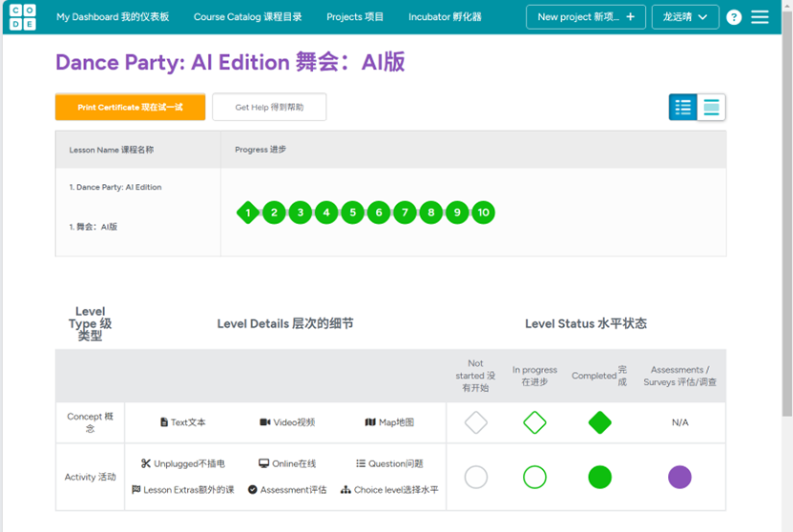Click the 'Progress 进步' column header
The height and width of the screenshot is (532, 793).
[261, 150]
